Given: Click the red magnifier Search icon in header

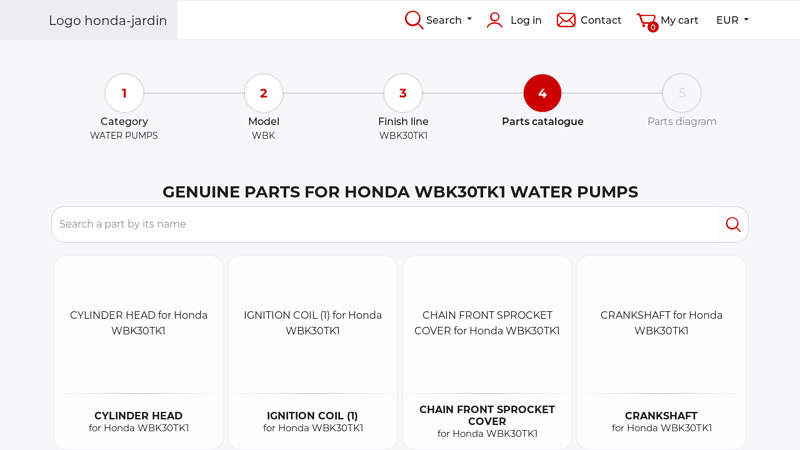Looking at the screenshot, I should point(413,20).
